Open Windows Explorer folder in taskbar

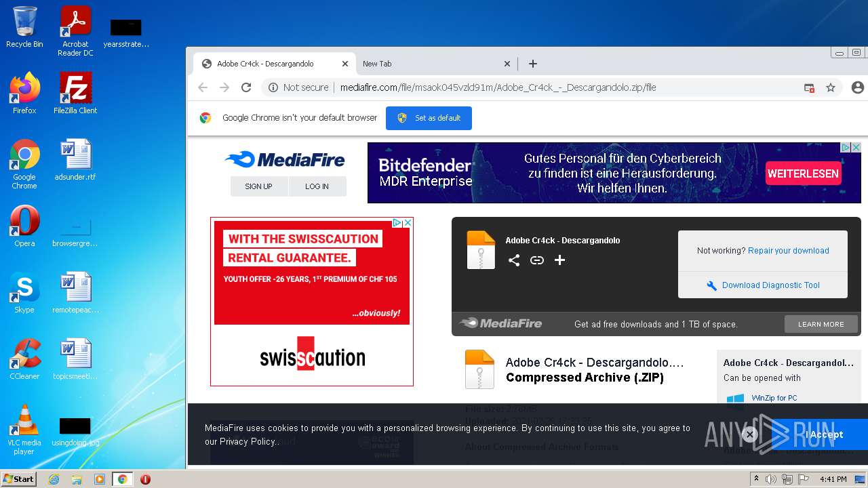click(77, 479)
